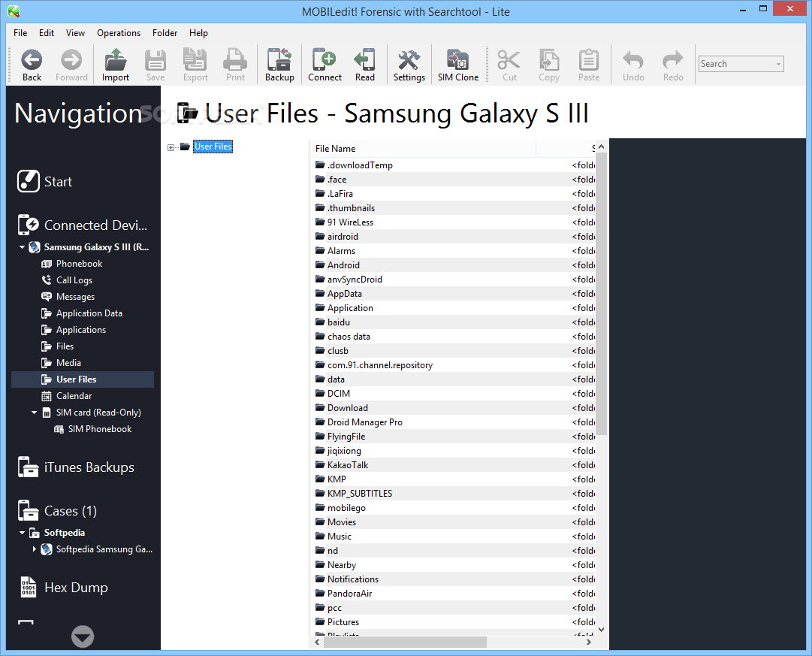Select the Music folder
812x656 pixels.
[453, 537]
